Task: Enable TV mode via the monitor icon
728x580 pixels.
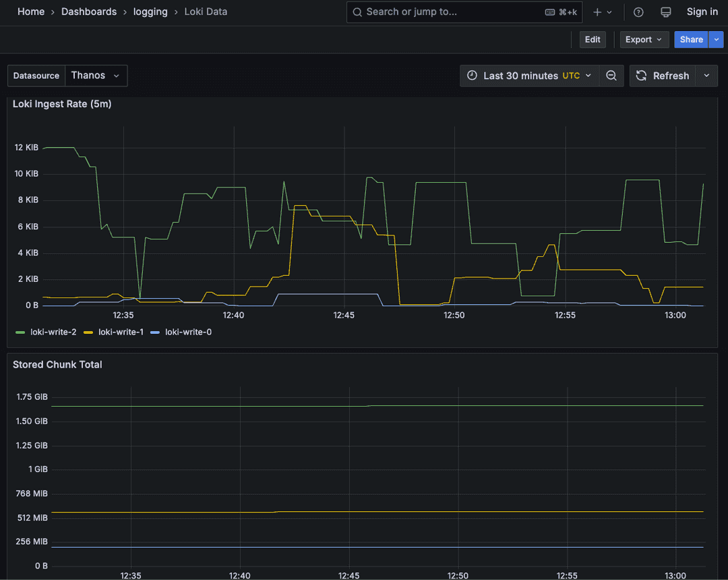Action: (665, 11)
